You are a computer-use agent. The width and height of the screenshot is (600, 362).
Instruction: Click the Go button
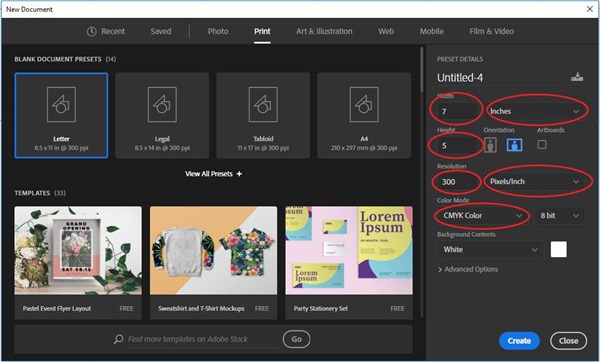(297, 339)
